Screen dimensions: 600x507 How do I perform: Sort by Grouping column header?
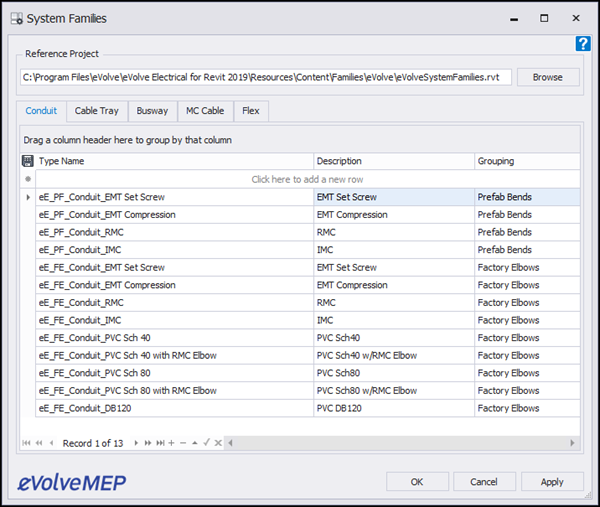tap(527, 161)
